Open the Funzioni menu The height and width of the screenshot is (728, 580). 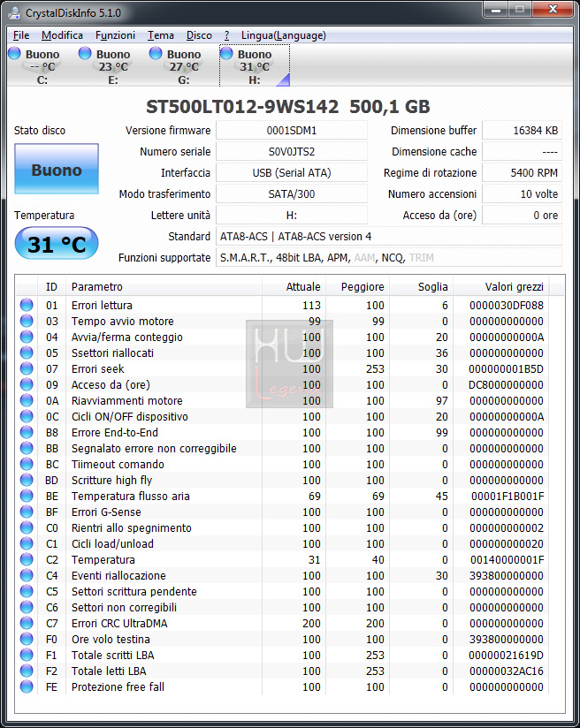tap(115, 35)
